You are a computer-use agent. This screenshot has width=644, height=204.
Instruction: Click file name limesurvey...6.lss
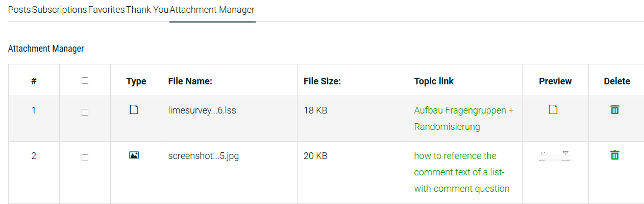(202, 110)
